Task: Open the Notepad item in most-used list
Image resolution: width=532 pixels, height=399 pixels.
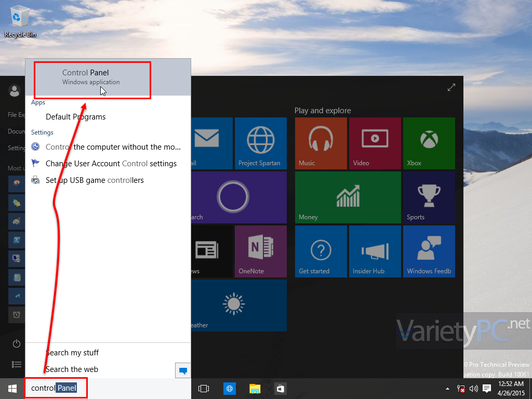Action: [16, 277]
